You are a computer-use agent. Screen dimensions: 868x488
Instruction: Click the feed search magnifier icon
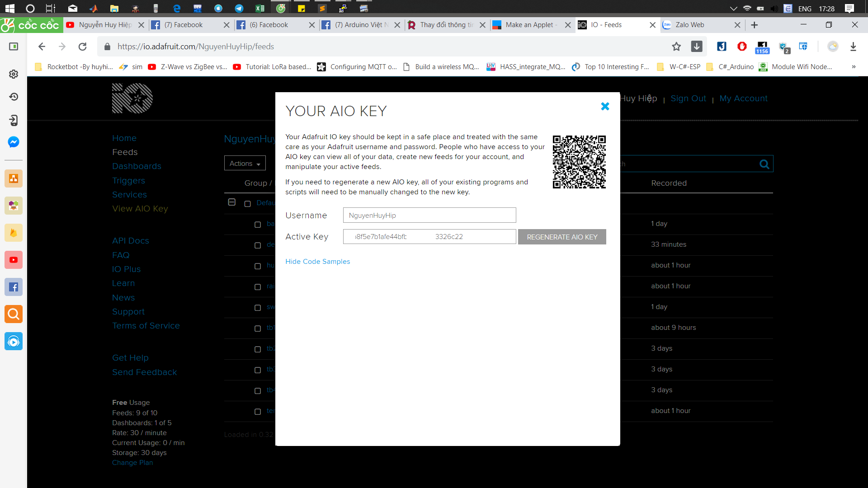pos(764,164)
